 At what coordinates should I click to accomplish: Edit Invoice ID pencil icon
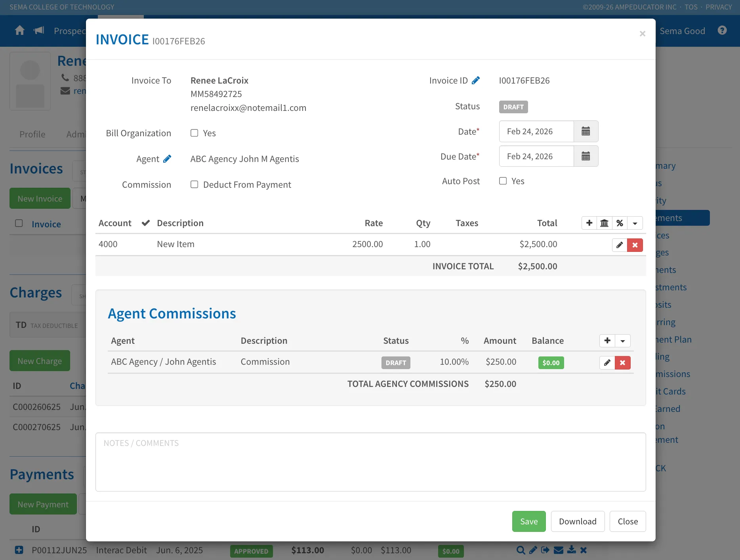pyautogui.click(x=476, y=80)
